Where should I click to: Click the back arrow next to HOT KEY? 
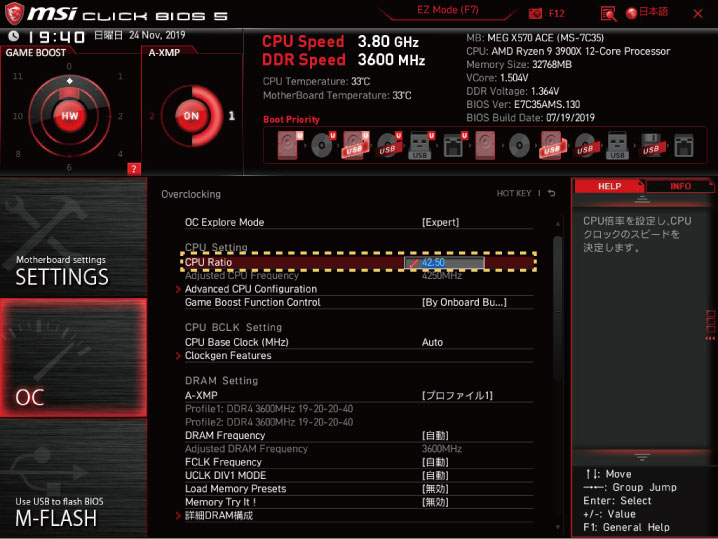coord(552,193)
